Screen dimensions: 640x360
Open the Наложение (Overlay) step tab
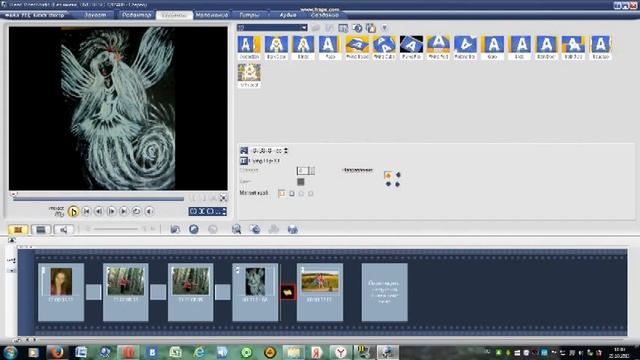[x=211, y=15]
